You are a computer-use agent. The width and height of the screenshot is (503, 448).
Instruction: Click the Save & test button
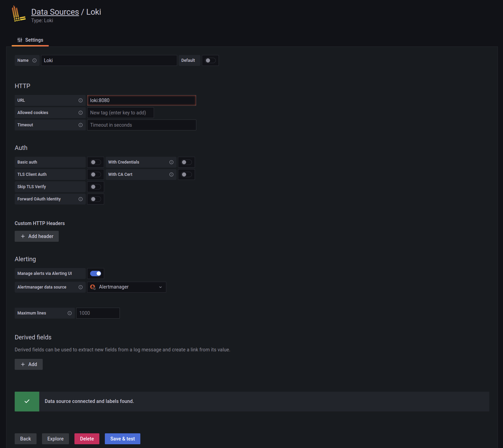[x=122, y=438]
